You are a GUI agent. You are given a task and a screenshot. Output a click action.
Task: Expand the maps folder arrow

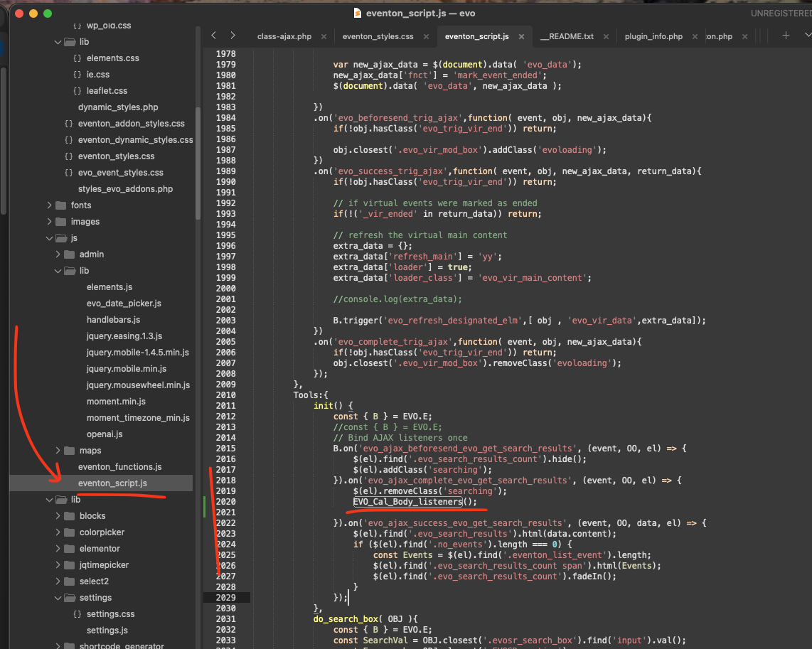click(58, 451)
